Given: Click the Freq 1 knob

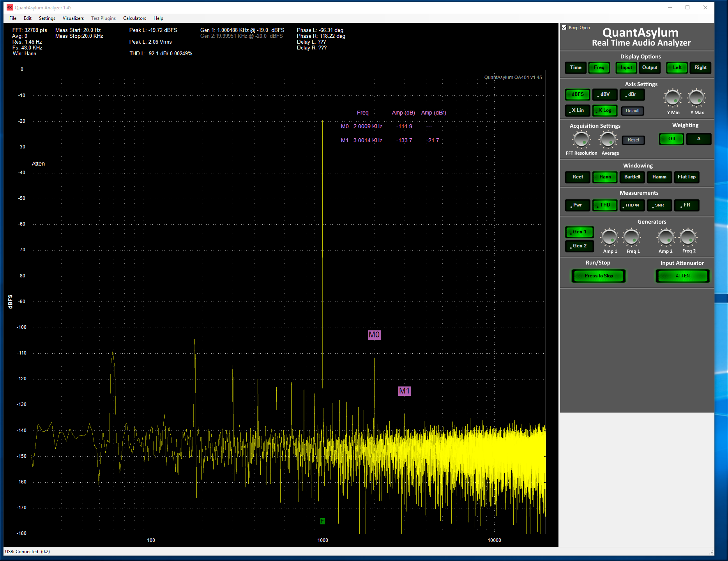Looking at the screenshot, I should tap(632, 237).
